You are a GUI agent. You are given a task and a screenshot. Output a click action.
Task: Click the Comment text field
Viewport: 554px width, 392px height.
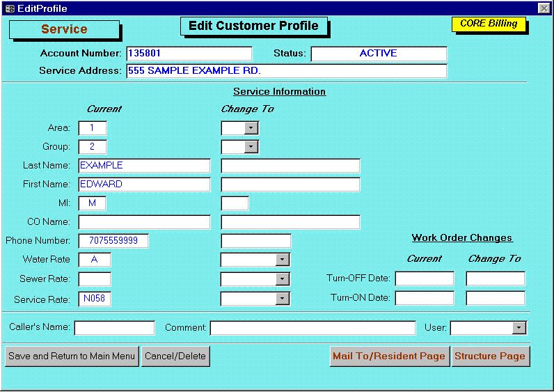tap(312, 328)
